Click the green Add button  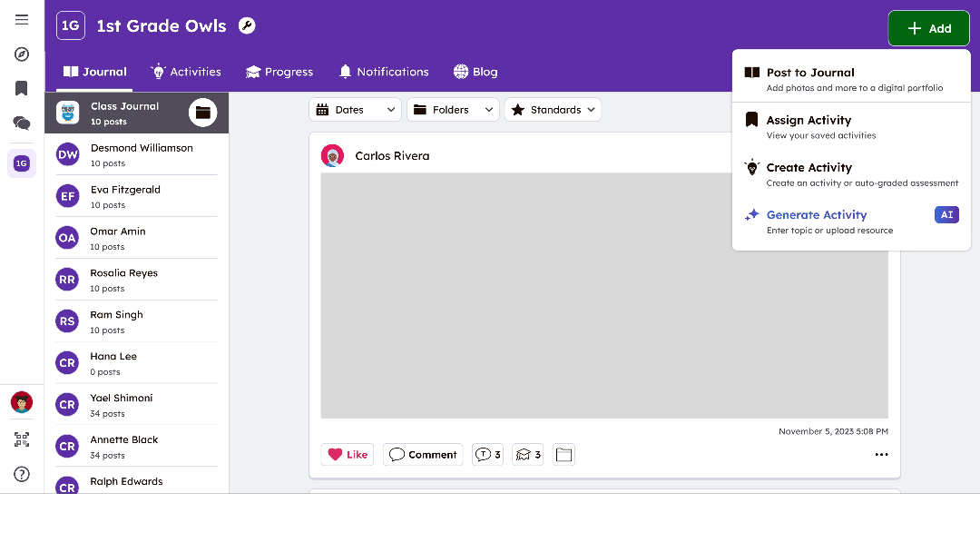(x=928, y=28)
